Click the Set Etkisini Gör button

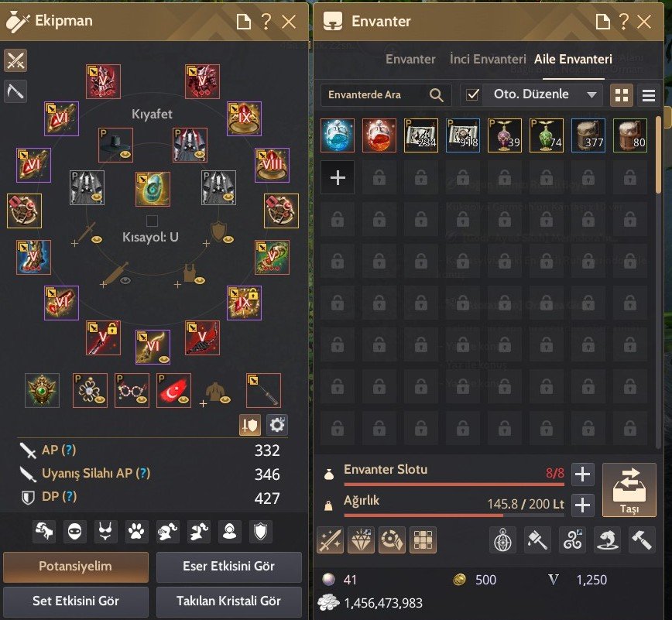click(x=76, y=601)
